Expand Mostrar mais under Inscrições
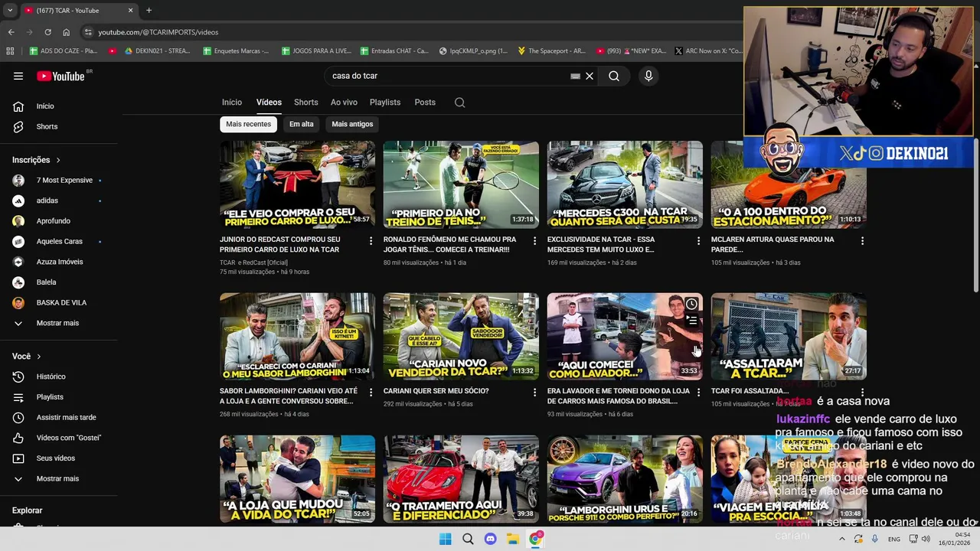Viewport: 980px width, 551px height. pyautogui.click(x=59, y=323)
